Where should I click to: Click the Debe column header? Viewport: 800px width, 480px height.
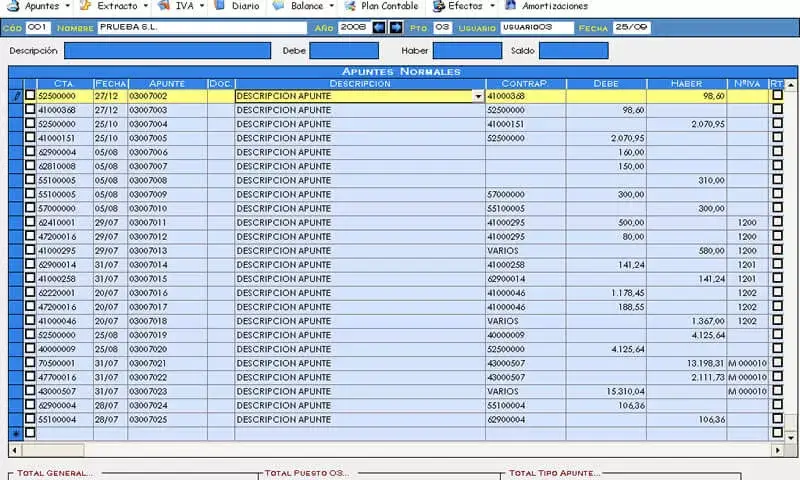606,83
